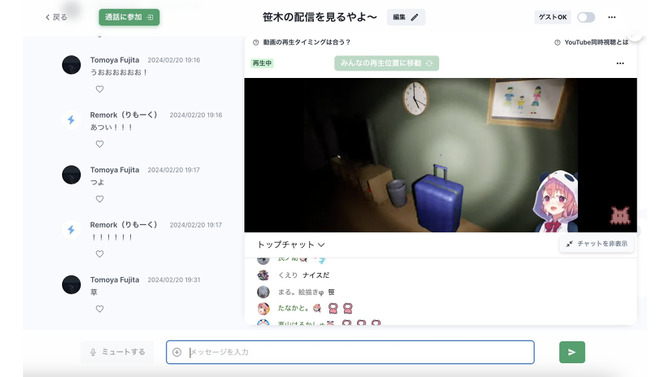Like the ！！！！！！ message
670x377 pixels.
100,254
